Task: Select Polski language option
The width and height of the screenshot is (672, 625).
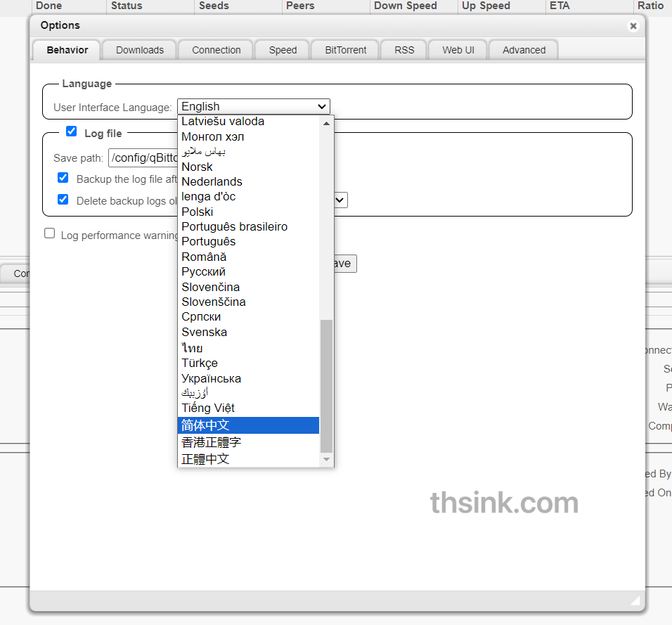Action: (x=248, y=212)
